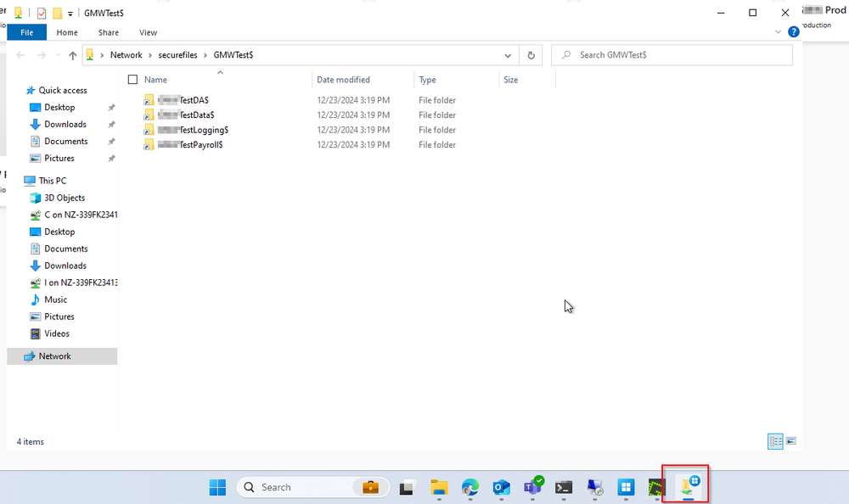
Task: Switch to large thumbnails view icon
Action: pos(791,441)
